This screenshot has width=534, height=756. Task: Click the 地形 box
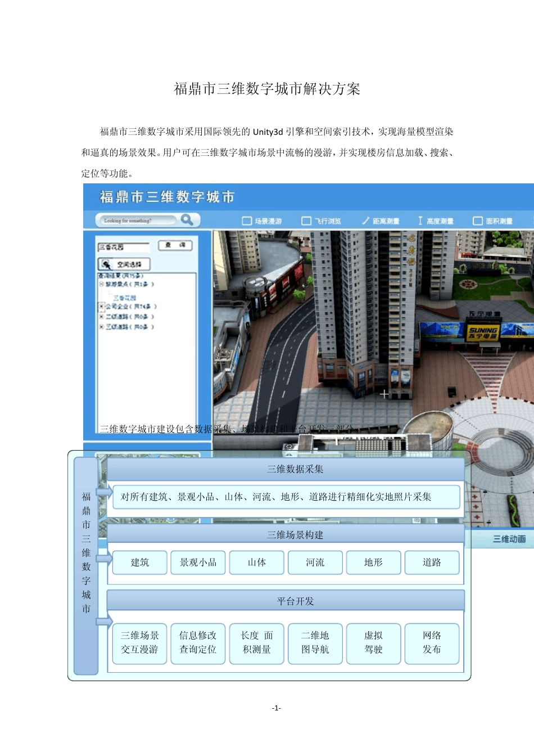point(374,562)
